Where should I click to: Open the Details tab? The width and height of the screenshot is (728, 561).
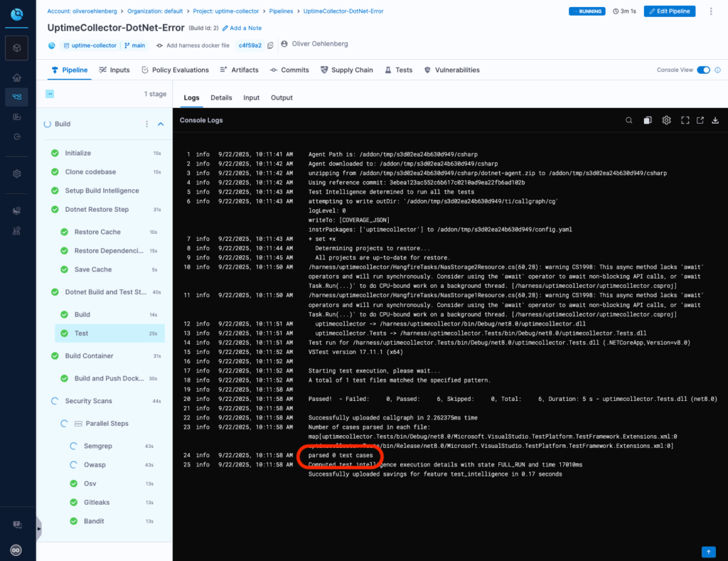point(221,97)
